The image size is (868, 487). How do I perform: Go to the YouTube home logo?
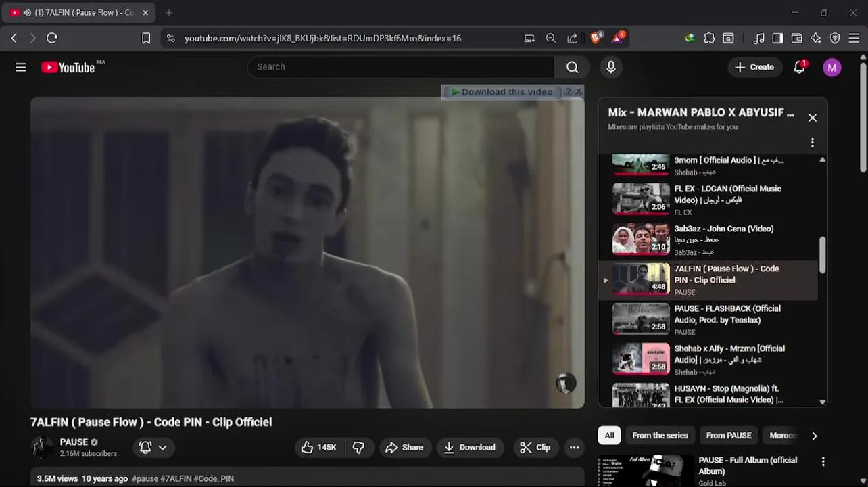(68, 67)
